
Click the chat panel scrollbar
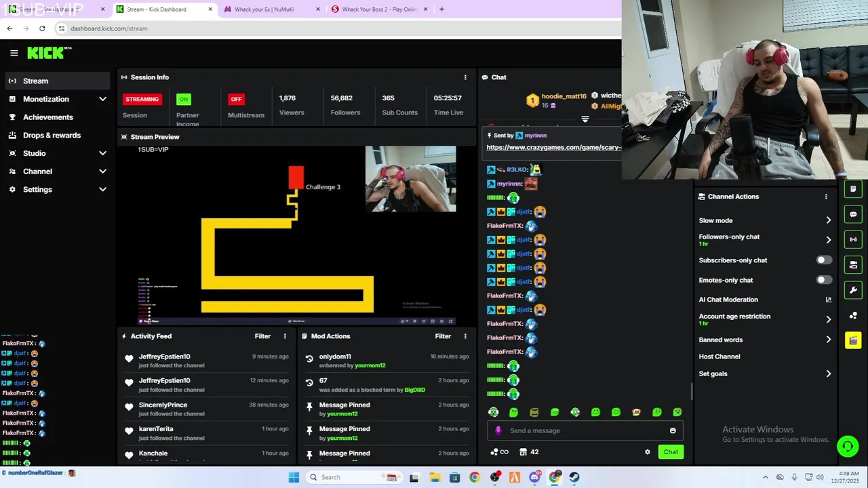[691, 391]
